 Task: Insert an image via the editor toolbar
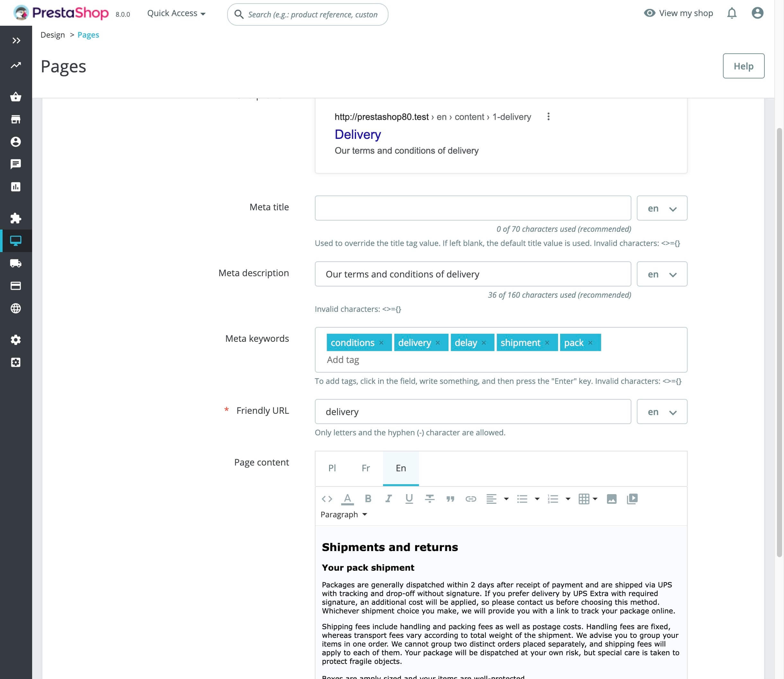pyautogui.click(x=611, y=499)
